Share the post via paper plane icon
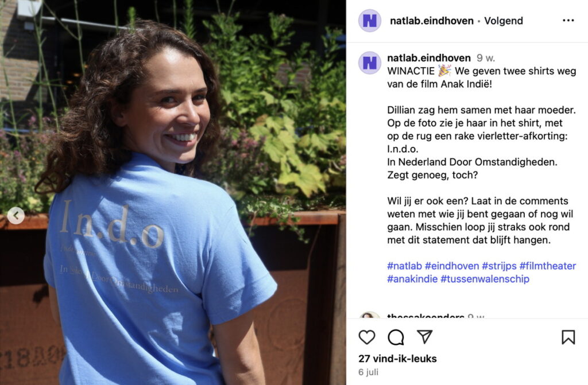Image resolution: width=588 pixels, height=385 pixels. pos(425,337)
